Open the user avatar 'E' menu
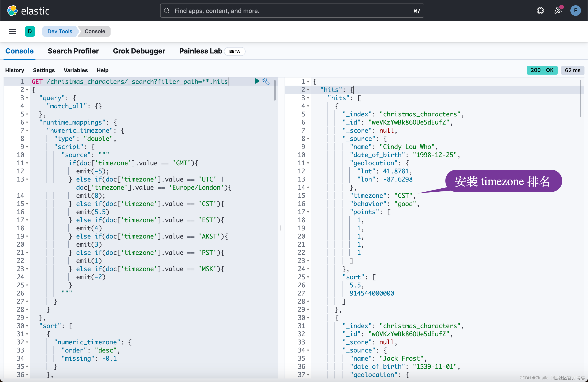 pos(576,10)
